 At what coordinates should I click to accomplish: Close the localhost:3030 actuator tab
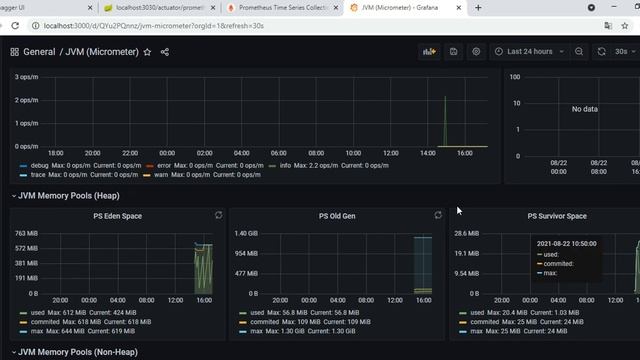pos(213,8)
